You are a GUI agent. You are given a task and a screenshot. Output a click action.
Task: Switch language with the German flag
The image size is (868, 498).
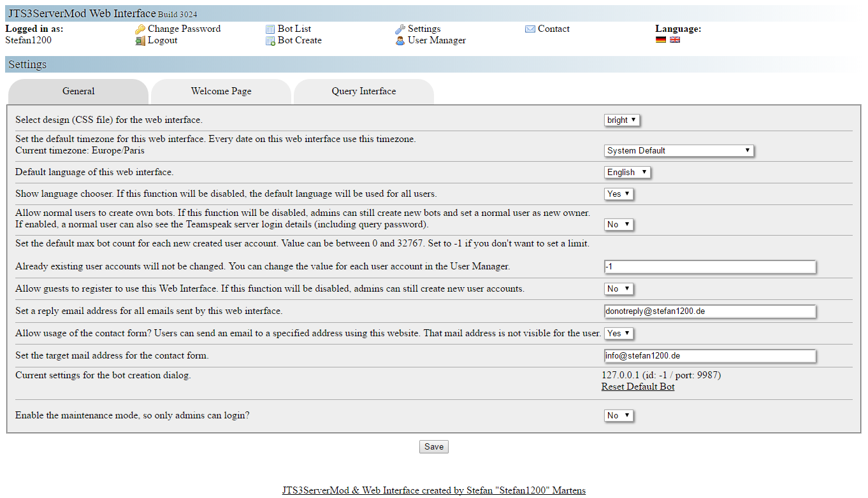pos(661,39)
